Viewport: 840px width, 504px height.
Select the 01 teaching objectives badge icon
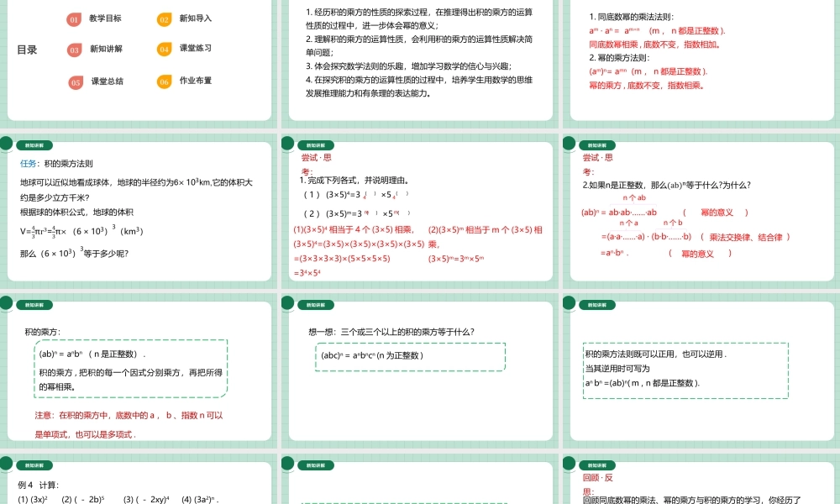72,19
